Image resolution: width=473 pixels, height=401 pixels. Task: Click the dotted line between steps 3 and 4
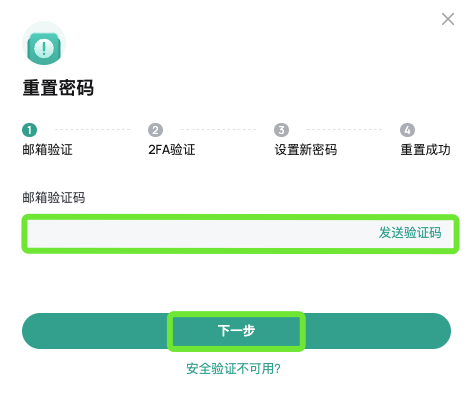(x=344, y=129)
